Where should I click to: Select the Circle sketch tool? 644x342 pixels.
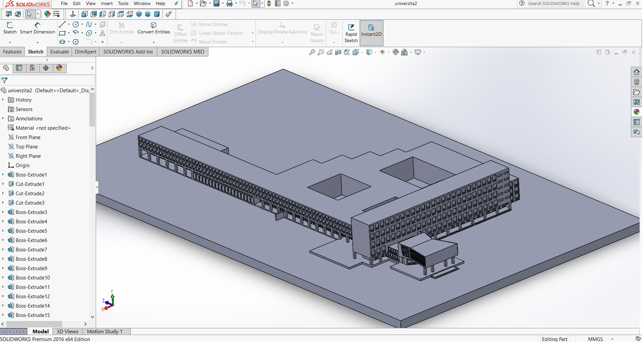(76, 24)
